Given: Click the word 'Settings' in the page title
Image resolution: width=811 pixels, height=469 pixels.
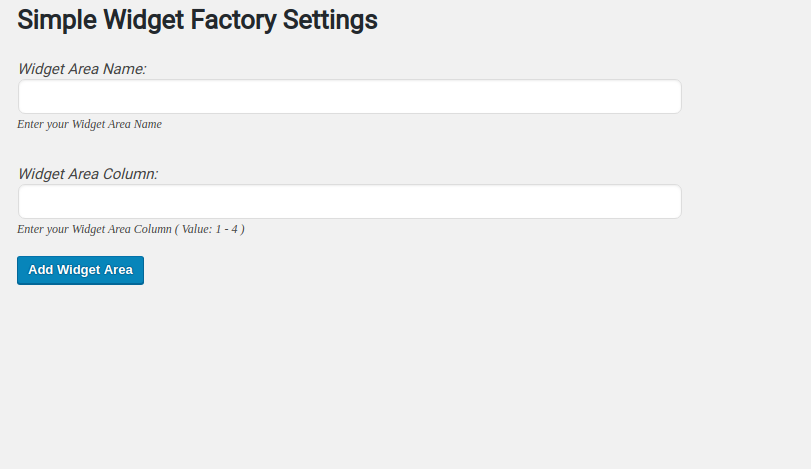Looking at the screenshot, I should coord(330,20).
